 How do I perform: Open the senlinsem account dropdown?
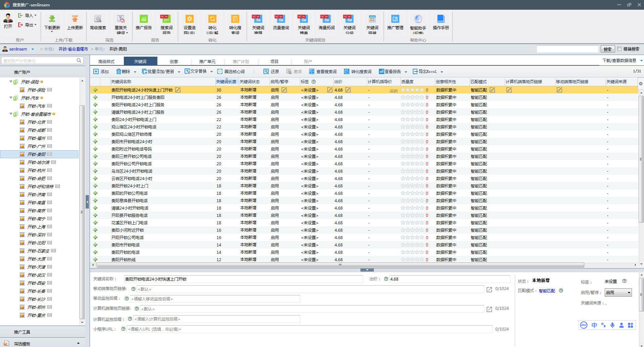pos(33,49)
